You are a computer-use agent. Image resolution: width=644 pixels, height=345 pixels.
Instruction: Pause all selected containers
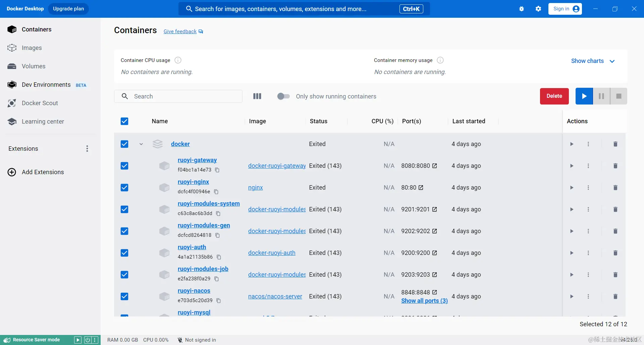click(x=601, y=96)
